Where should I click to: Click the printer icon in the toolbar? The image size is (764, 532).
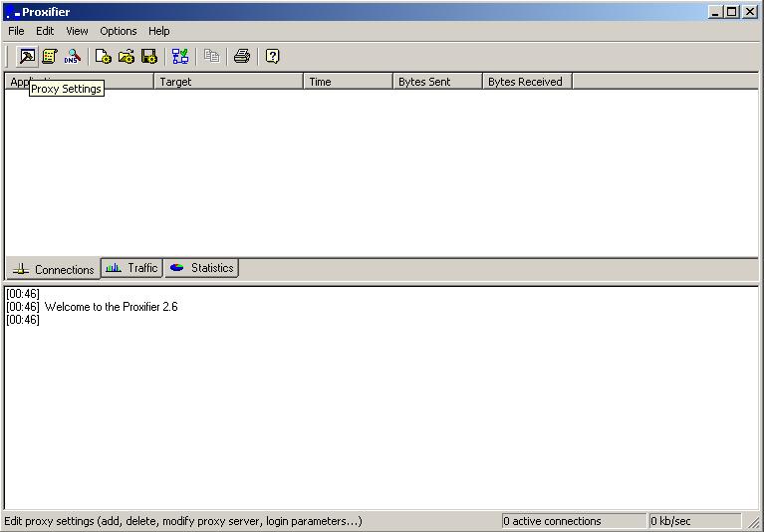242,57
